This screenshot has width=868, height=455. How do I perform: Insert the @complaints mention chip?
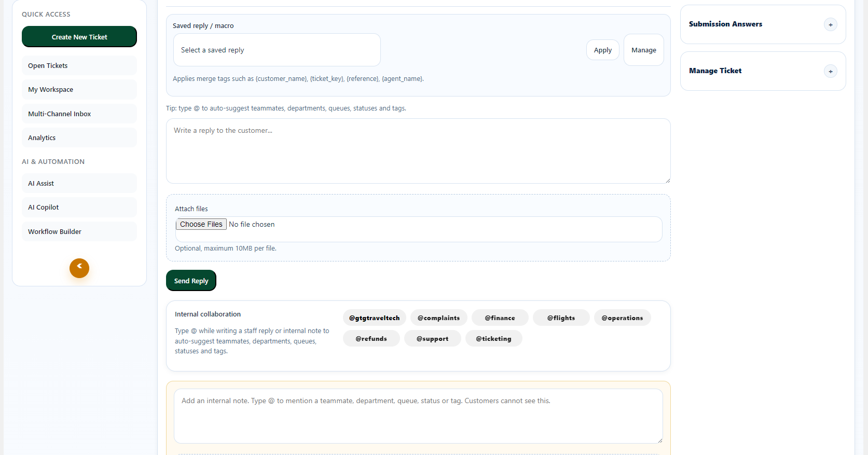[439, 318]
